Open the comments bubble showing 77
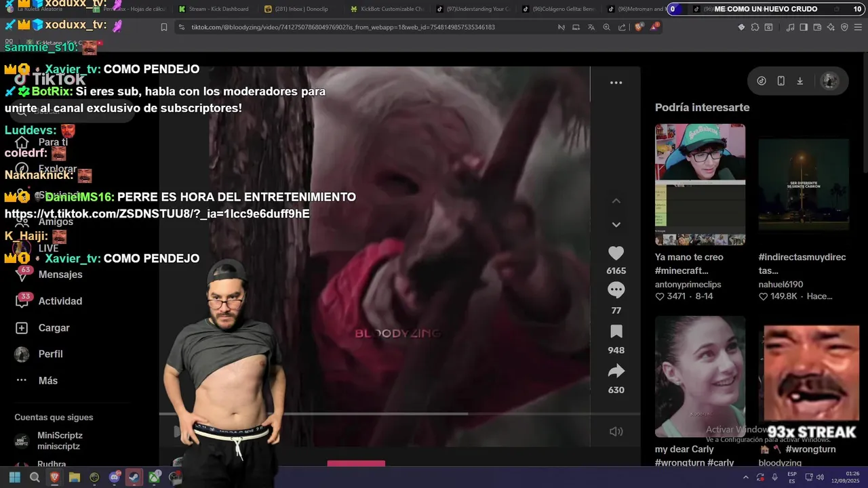The image size is (868, 488). tap(616, 290)
